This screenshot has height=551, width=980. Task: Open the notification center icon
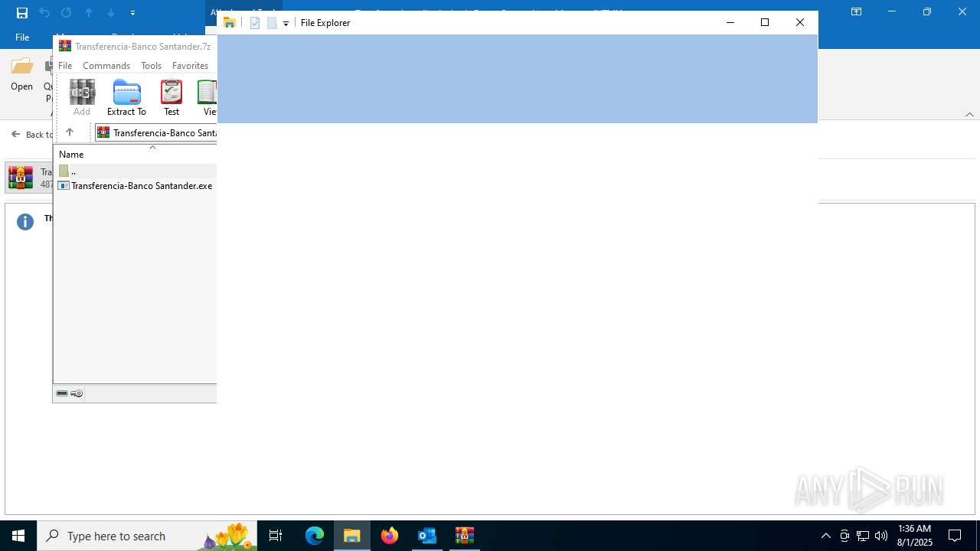coord(955,536)
